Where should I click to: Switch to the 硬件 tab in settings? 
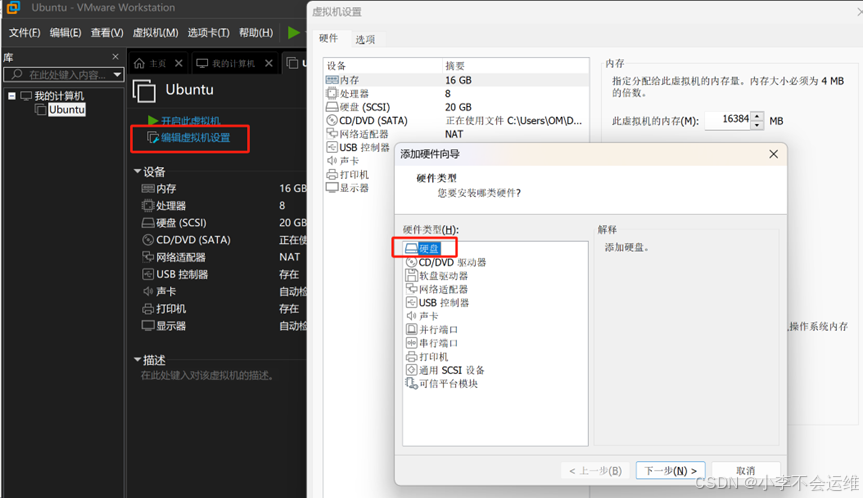(329, 38)
